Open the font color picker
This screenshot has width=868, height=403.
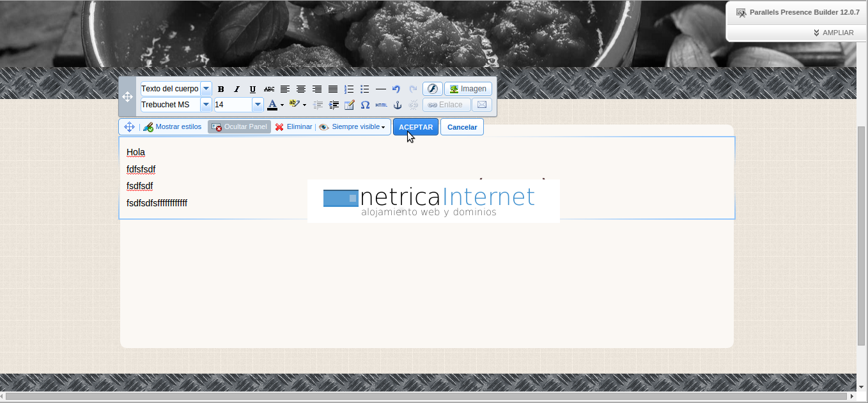click(x=275, y=105)
